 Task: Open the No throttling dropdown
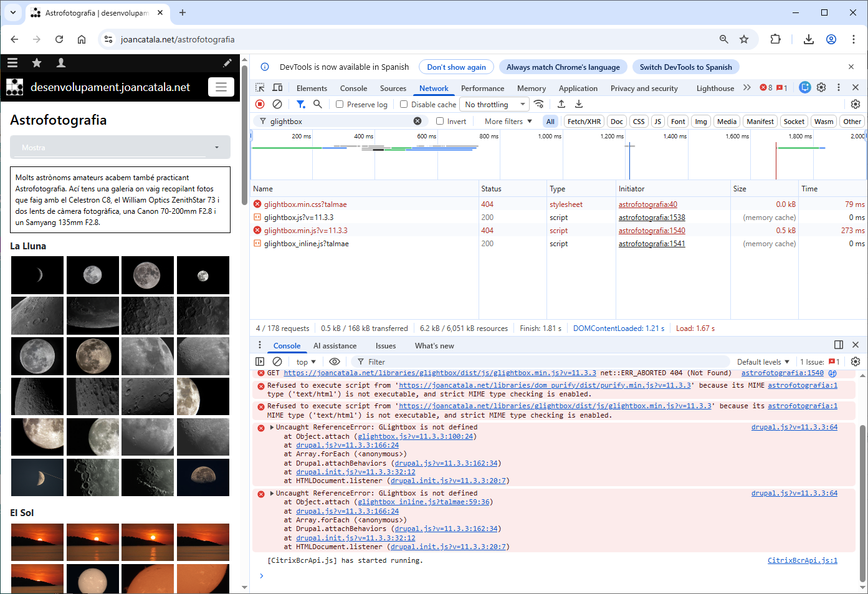coord(495,105)
